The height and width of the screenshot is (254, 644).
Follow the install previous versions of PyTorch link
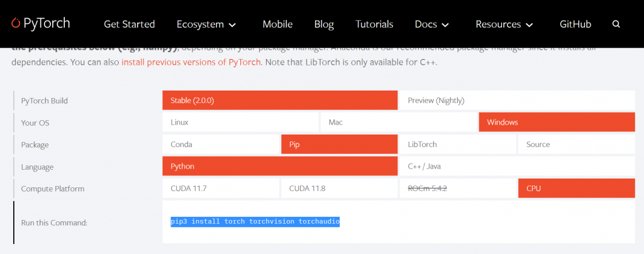(x=191, y=63)
